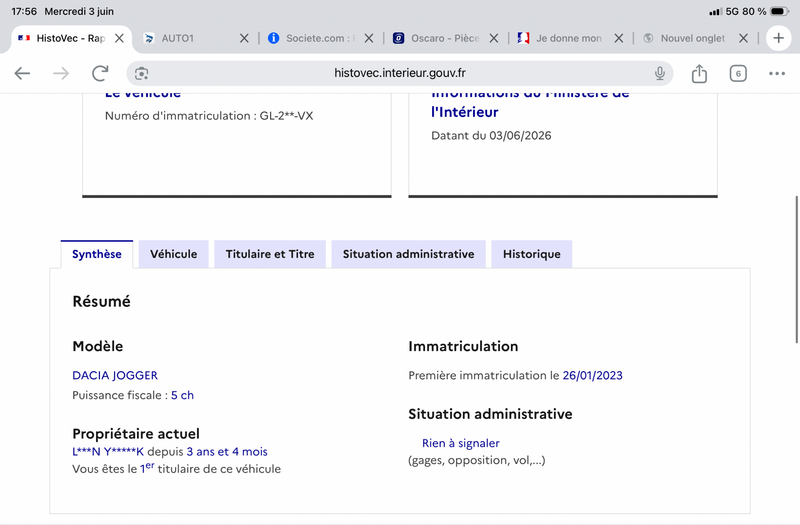Click the date 26/01/2023
Image resolution: width=800 pixels, height=525 pixels.
pyautogui.click(x=592, y=376)
